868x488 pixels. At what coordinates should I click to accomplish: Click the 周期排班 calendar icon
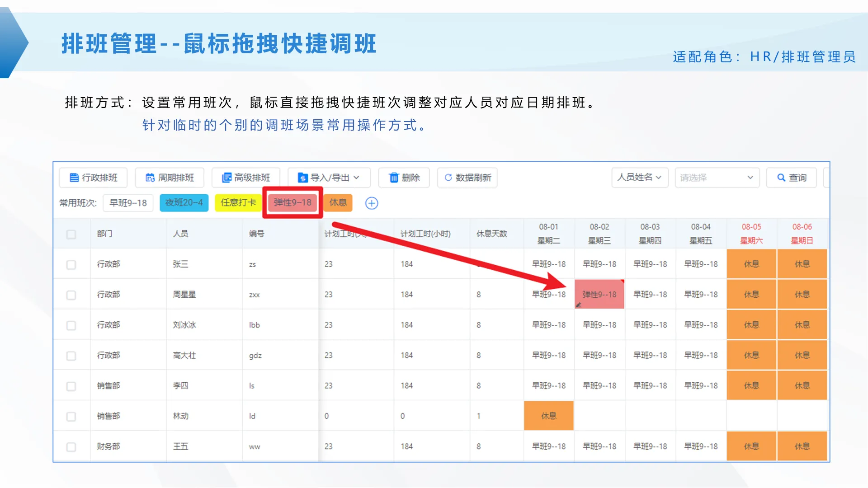coord(150,178)
